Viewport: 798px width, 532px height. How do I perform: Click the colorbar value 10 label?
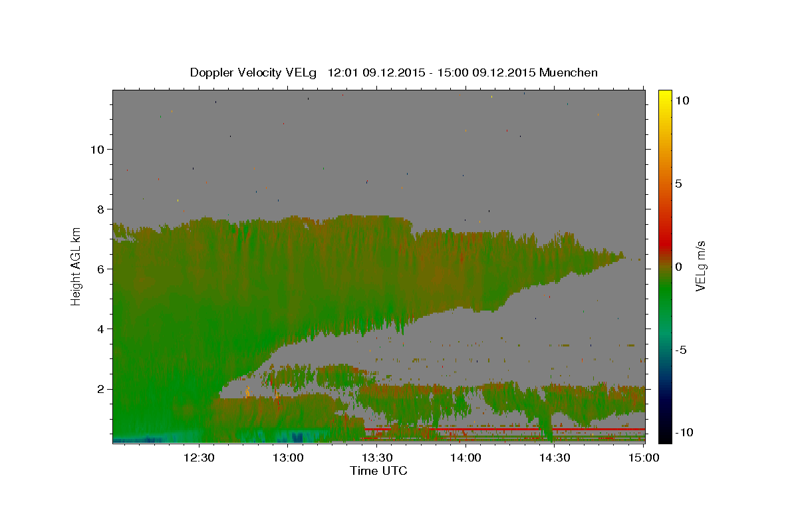(682, 100)
